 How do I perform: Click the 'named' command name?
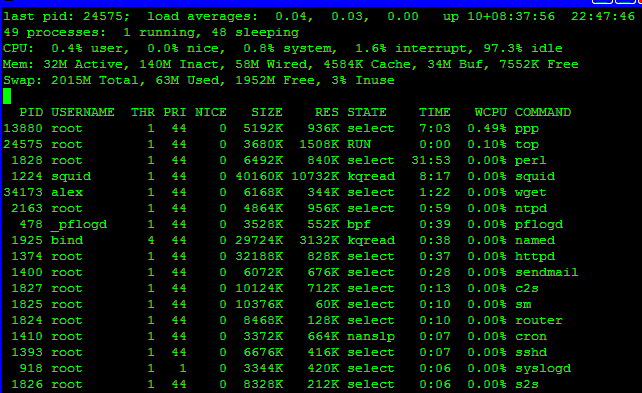point(535,240)
